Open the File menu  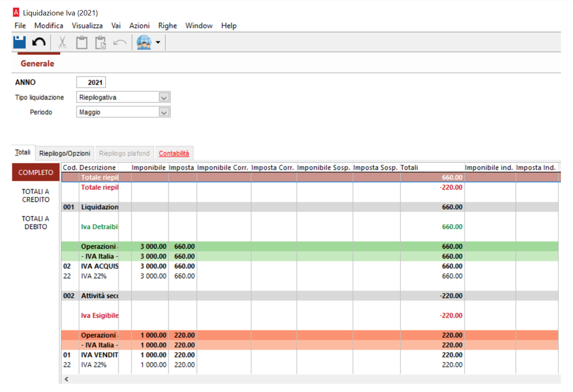point(20,26)
